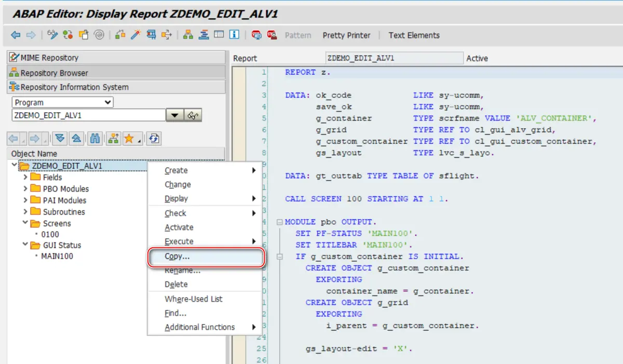Select screen 0100 in the tree
Screen dimensions: 623x364
point(50,234)
